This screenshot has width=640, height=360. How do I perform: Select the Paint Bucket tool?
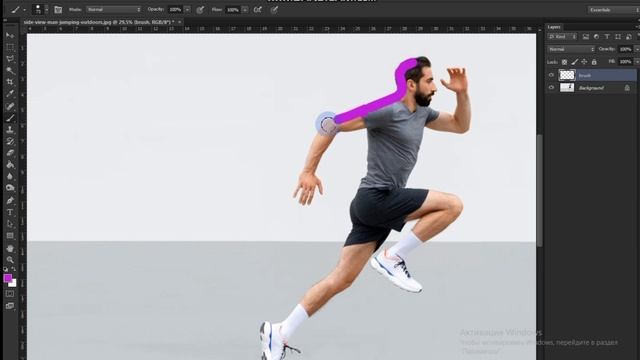(10, 165)
